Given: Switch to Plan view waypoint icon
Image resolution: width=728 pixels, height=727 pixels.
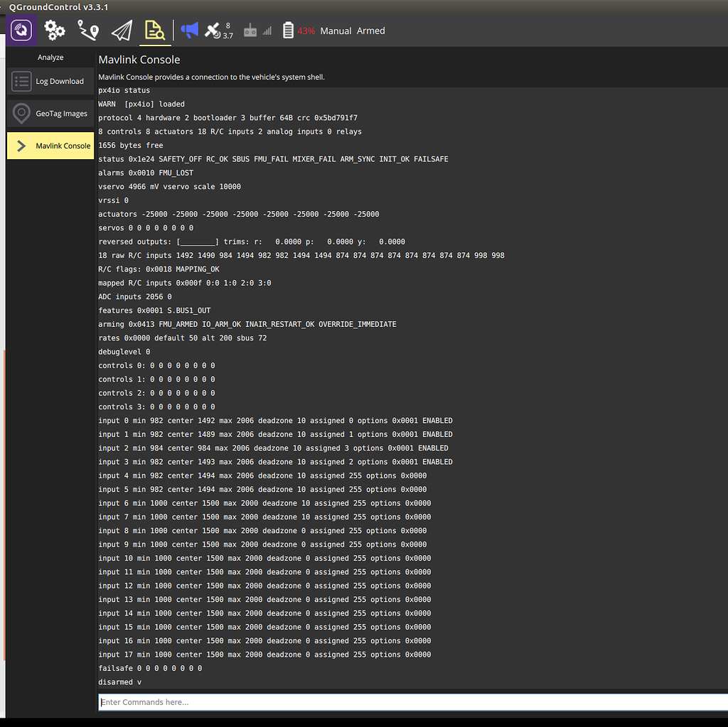Looking at the screenshot, I should pos(87,31).
